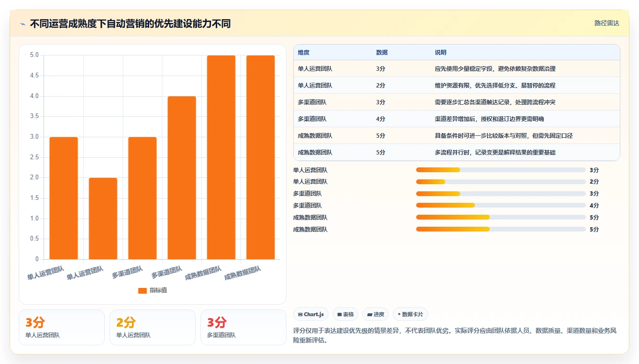
Task: Select the 进度 chip
Action: point(375,314)
